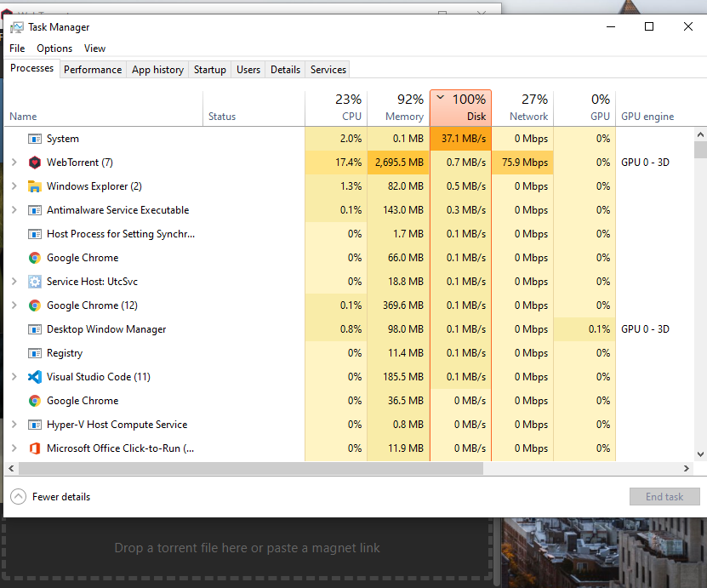The image size is (707, 588).
Task: Expand Antimalware Service Executable row
Action: click(x=14, y=210)
